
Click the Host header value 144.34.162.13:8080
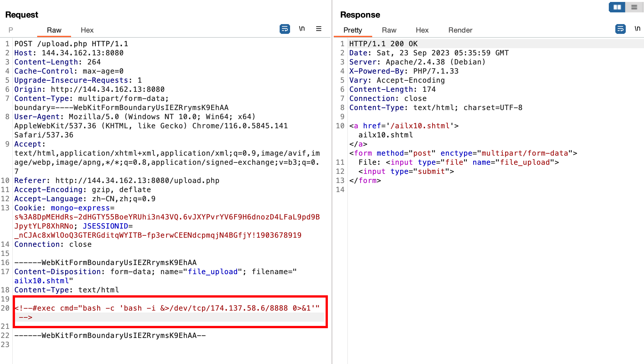82,53
